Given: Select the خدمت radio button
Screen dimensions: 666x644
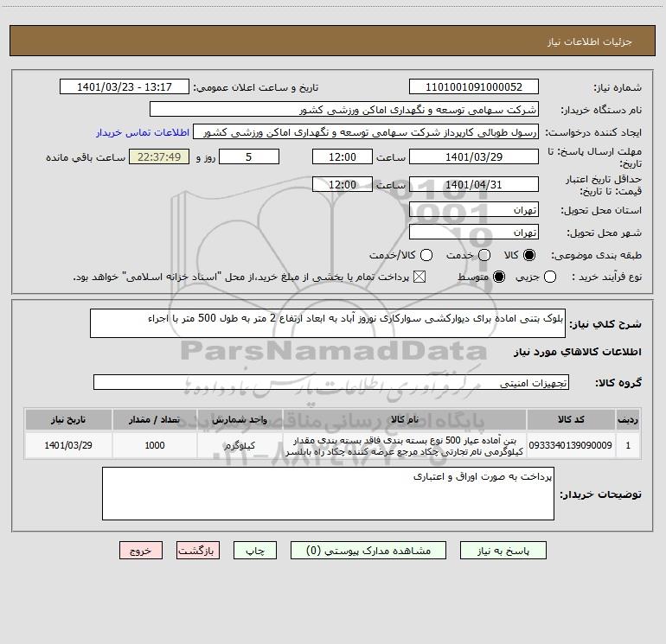Looking at the screenshot, I should coord(484,255).
